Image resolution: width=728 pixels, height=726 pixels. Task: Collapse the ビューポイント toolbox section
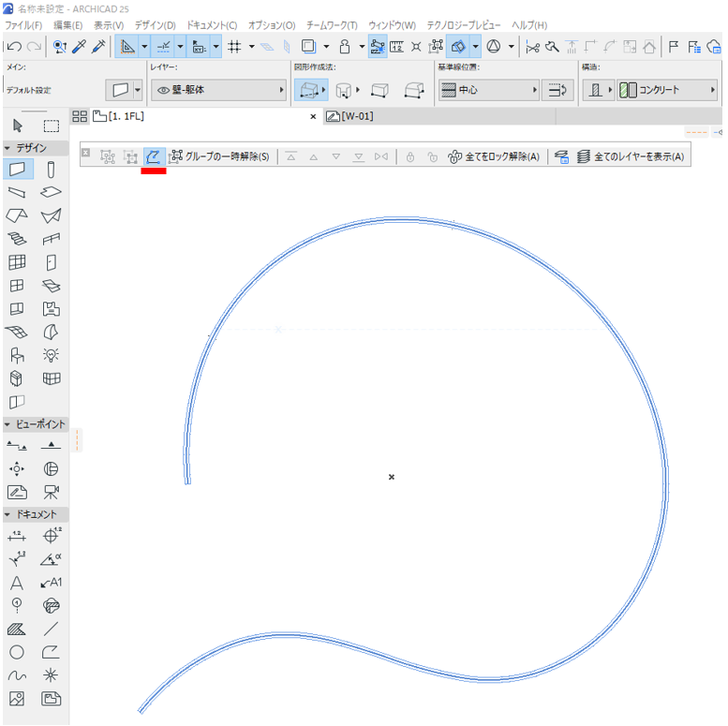tap(7, 424)
